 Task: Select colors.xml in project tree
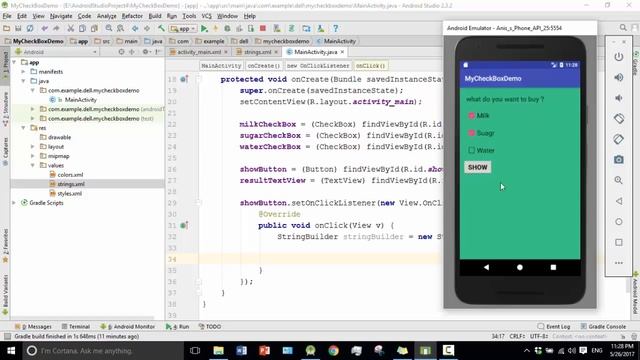(70, 175)
